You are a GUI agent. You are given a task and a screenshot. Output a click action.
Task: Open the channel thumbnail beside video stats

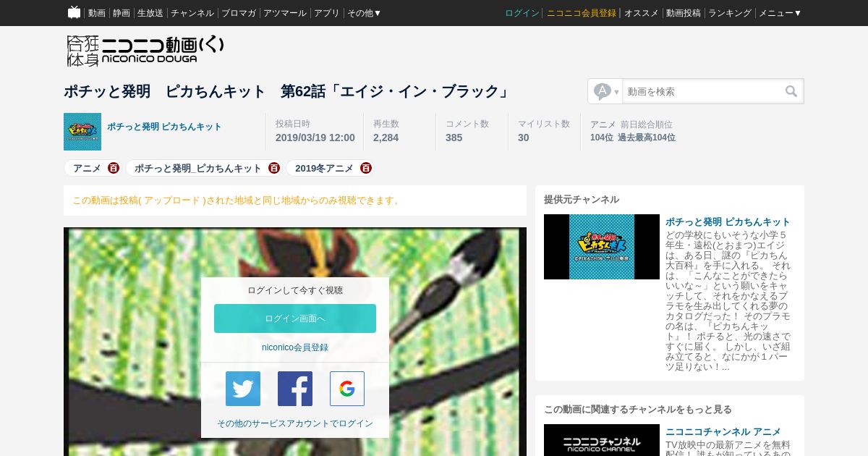82,132
